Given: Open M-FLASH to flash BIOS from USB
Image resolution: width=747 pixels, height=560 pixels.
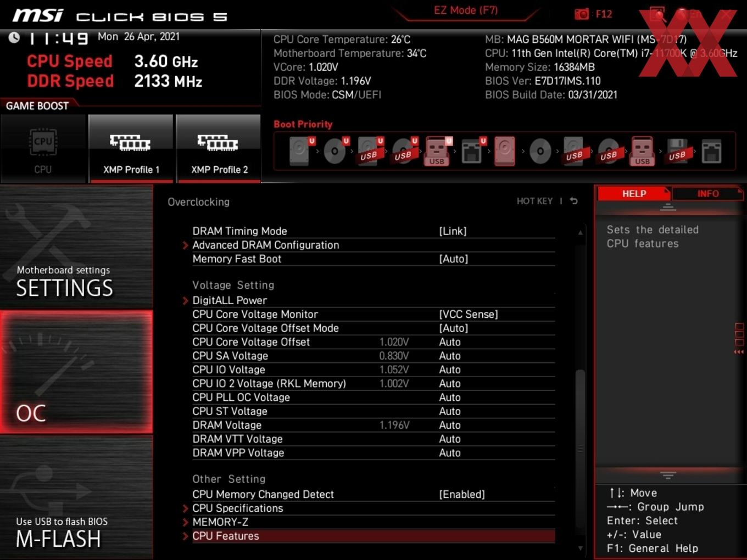Looking at the screenshot, I should pos(76,497).
